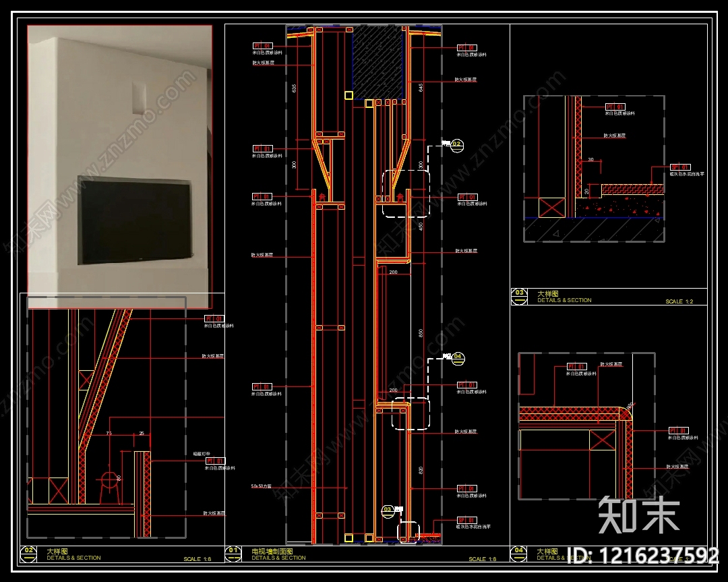Click the "SCALE 1:2" text

tap(679, 301)
